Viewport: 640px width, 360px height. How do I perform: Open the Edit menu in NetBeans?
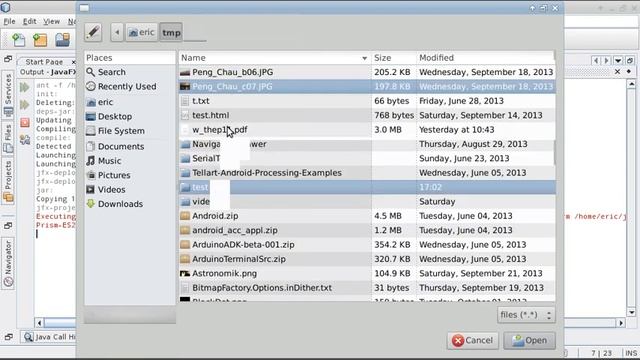[29, 21]
